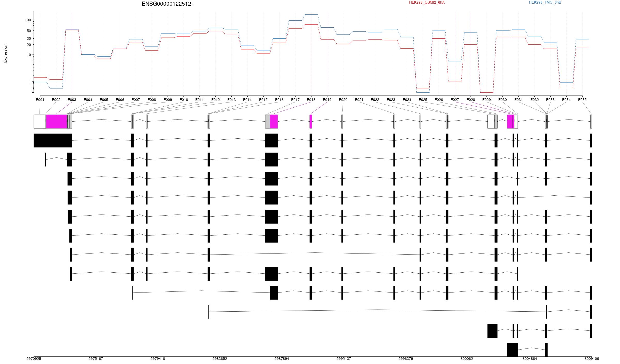
Task: Click genomic coordinate 5992137
Action: click(x=344, y=359)
